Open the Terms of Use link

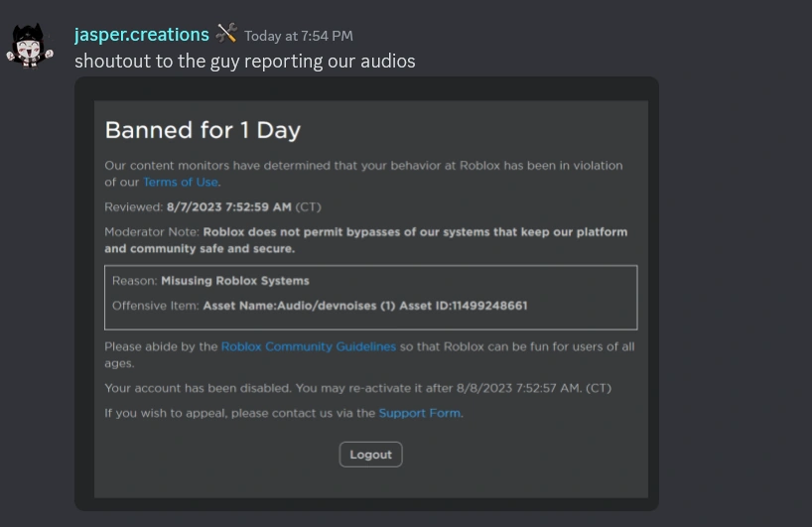(x=180, y=183)
